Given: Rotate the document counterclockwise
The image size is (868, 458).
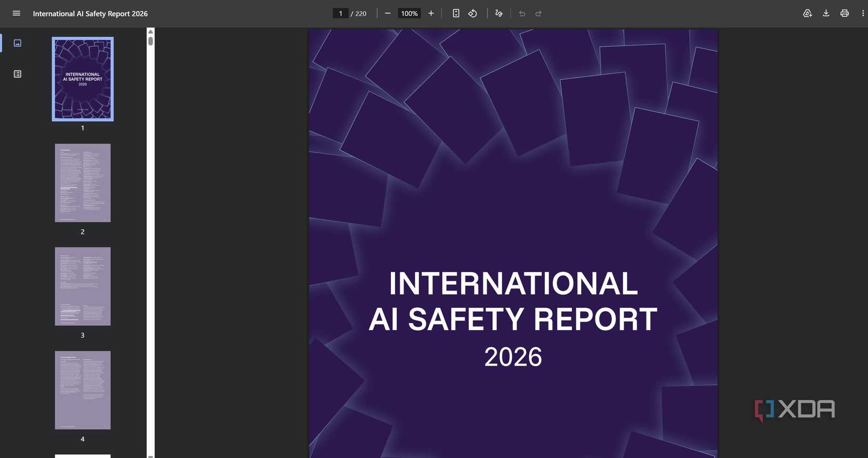Looking at the screenshot, I should point(472,14).
